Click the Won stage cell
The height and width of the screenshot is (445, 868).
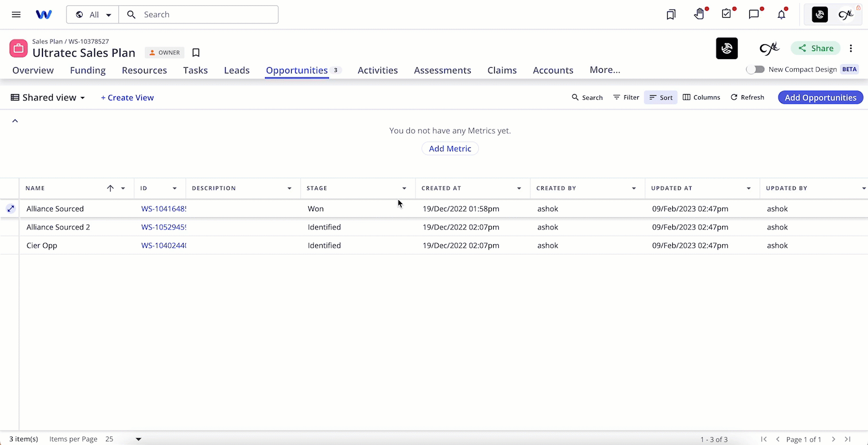click(358, 209)
